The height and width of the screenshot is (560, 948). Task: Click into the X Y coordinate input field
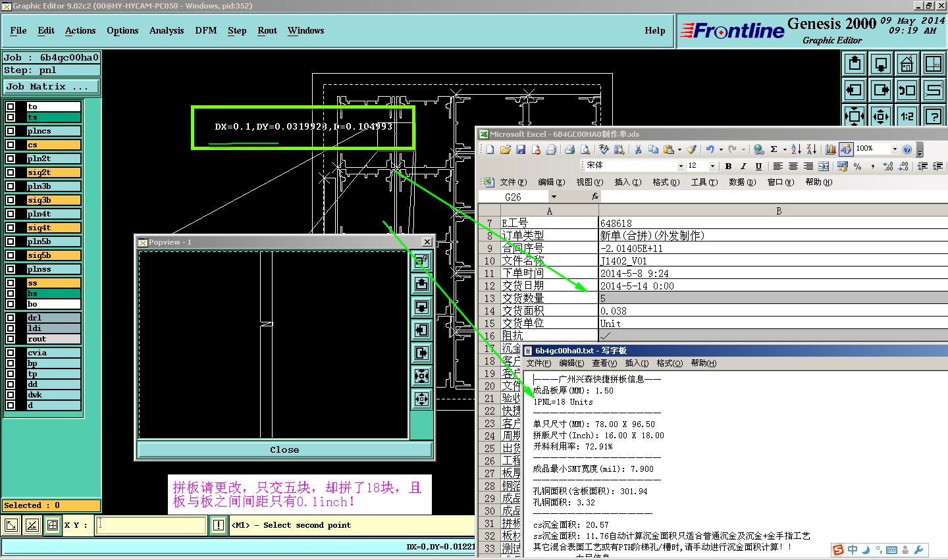click(x=151, y=525)
